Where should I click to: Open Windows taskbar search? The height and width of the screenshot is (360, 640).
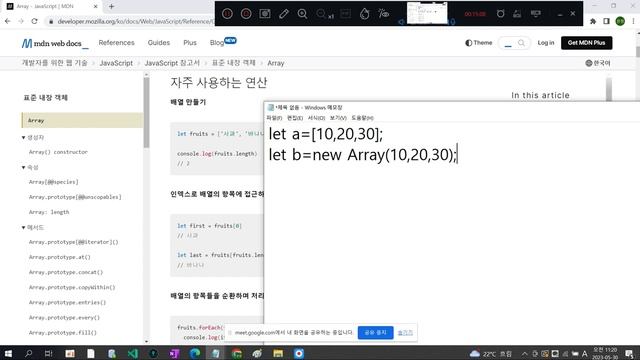pos(28,353)
